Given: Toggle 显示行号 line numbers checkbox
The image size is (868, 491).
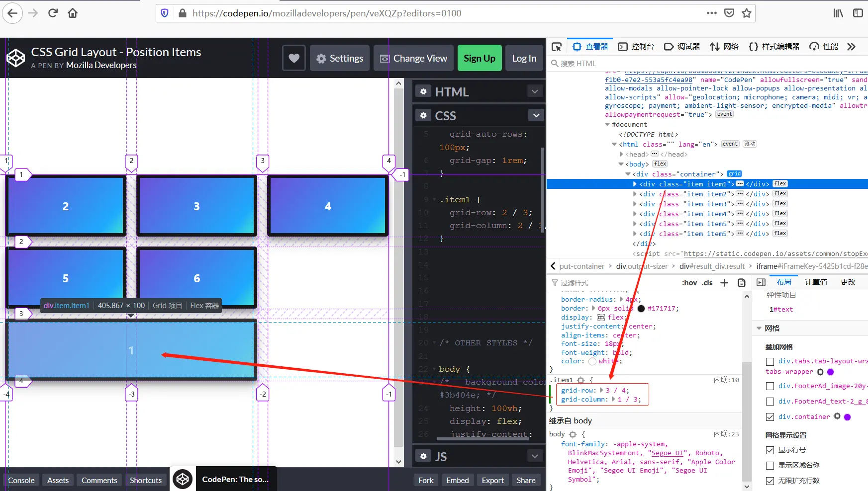Looking at the screenshot, I should (770, 450).
